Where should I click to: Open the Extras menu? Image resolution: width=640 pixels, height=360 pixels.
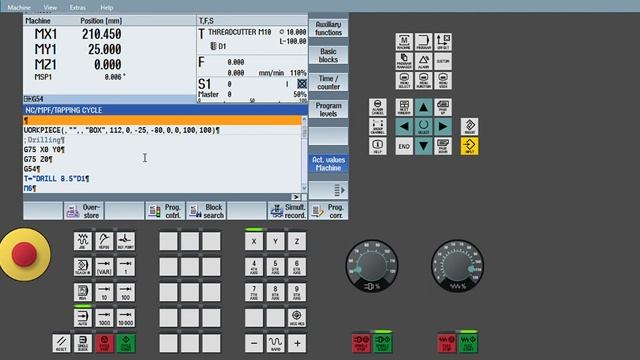tap(78, 7)
